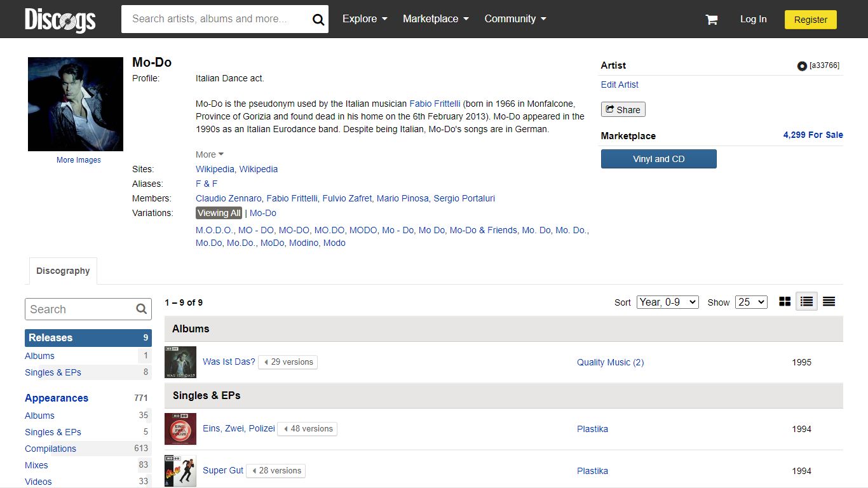
Task: Select the Discography tab
Action: click(63, 271)
